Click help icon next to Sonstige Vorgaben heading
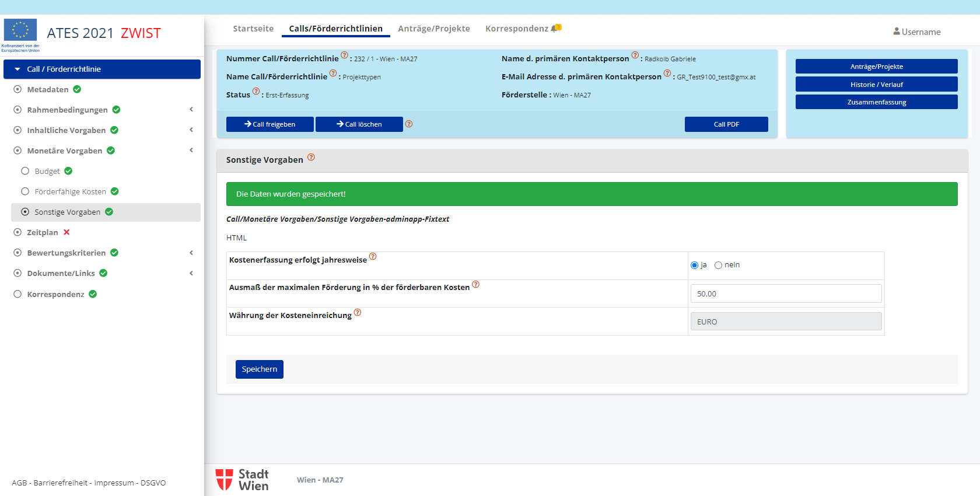This screenshot has width=980, height=496. click(311, 157)
